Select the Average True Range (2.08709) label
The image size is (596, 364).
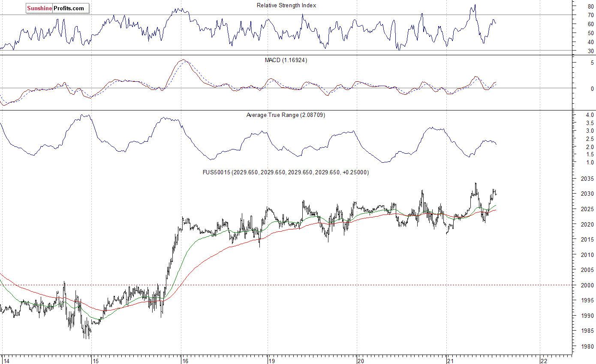tap(286, 115)
